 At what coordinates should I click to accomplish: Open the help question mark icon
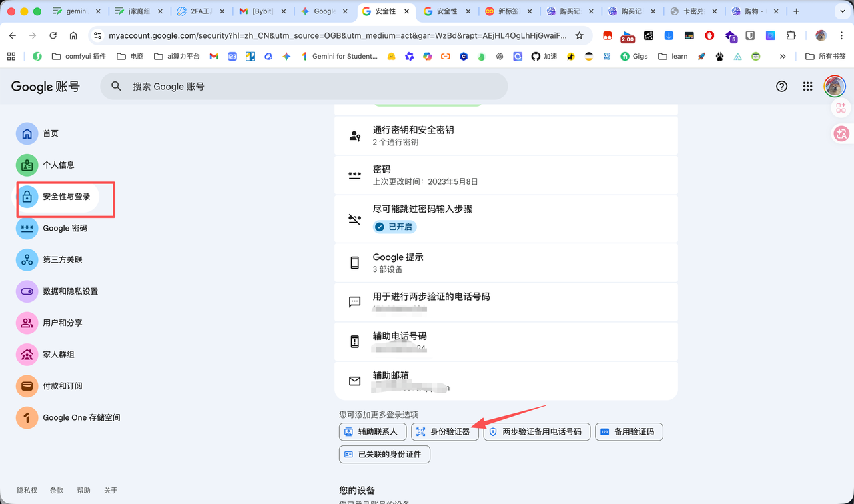(781, 87)
